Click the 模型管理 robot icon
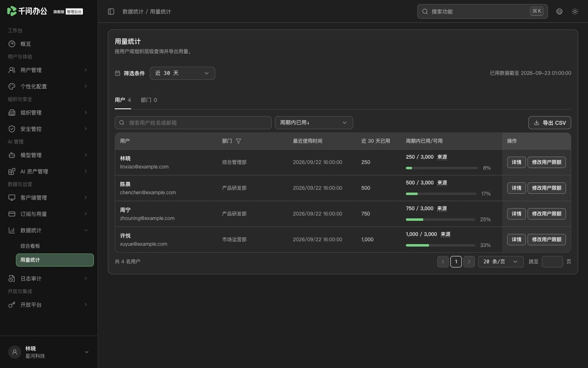588x368 pixels. click(12, 155)
